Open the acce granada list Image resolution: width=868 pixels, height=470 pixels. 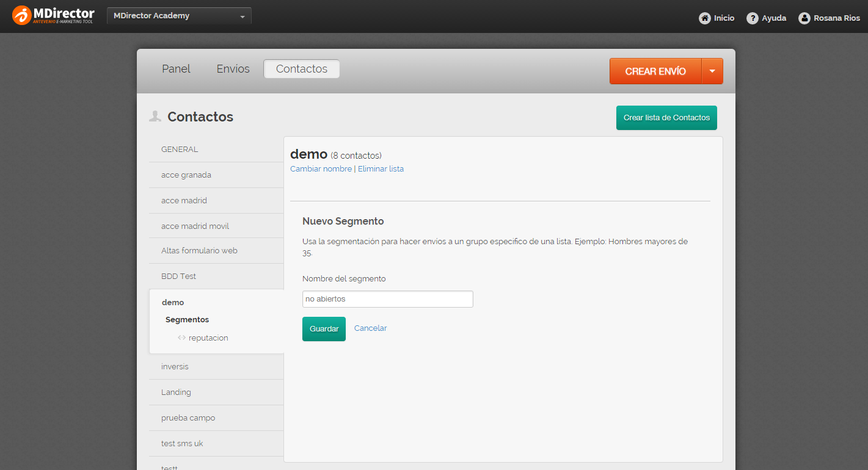pyautogui.click(x=216, y=175)
